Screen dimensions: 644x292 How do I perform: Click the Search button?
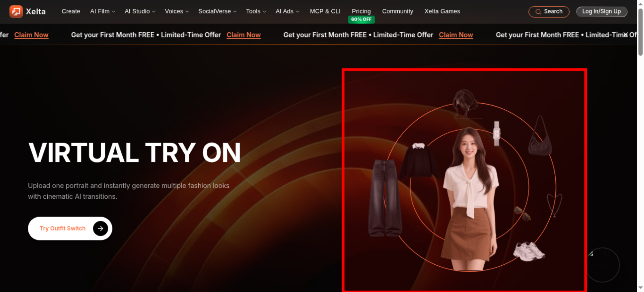[x=549, y=12]
